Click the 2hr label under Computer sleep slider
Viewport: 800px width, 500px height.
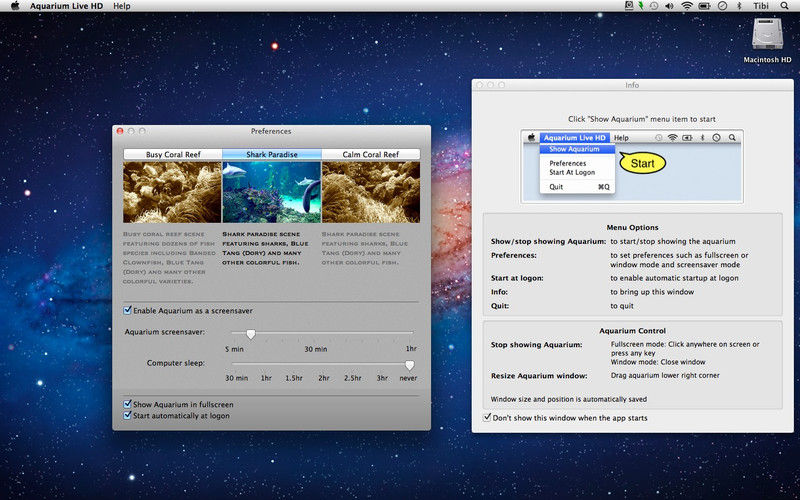tap(323, 378)
